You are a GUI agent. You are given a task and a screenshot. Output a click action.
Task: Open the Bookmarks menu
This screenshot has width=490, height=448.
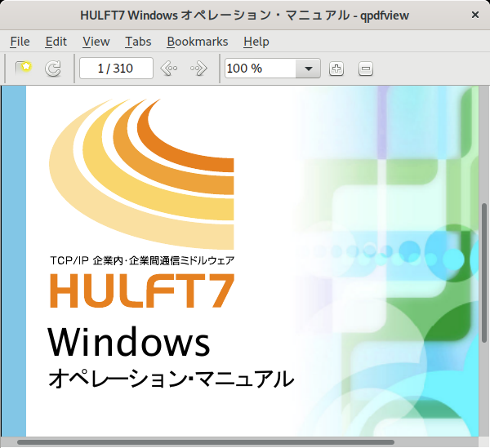198,42
